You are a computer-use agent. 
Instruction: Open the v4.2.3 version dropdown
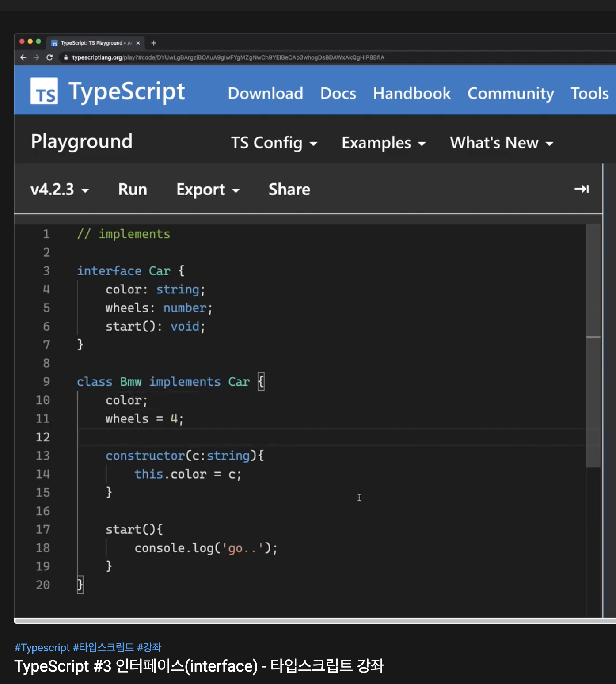pos(60,190)
